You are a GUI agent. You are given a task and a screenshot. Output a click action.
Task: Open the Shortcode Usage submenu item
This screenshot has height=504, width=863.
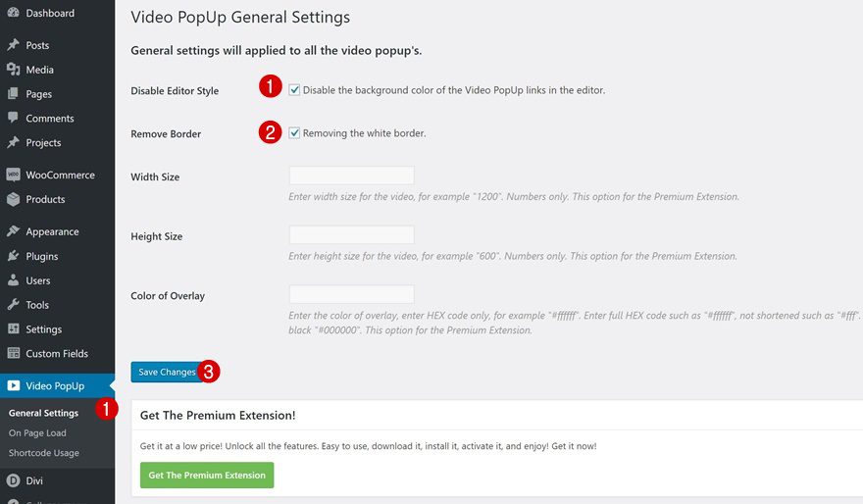pyautogui.click(x=44, y=453)
